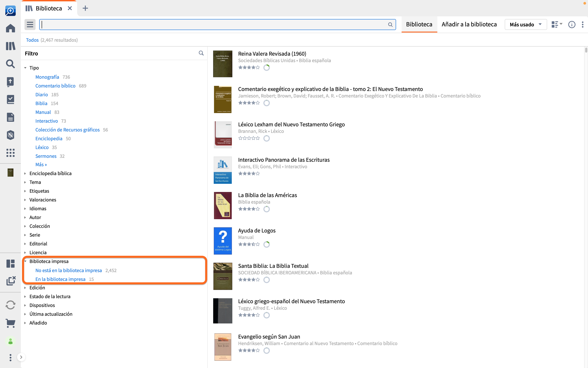Viewport: 588px width, 368px height.
Task: Filter by Biblia type
Action: (41, 103)
